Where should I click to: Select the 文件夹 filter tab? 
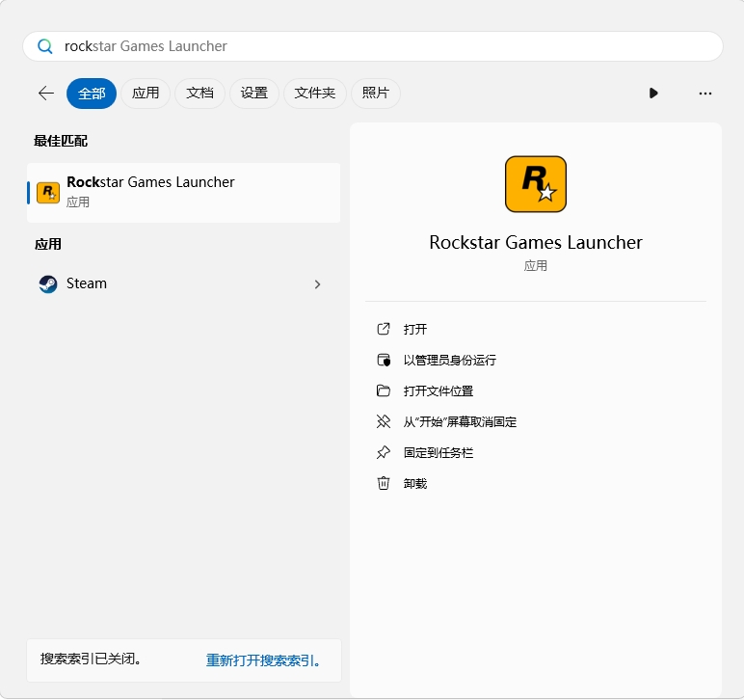tap(314, 94)
